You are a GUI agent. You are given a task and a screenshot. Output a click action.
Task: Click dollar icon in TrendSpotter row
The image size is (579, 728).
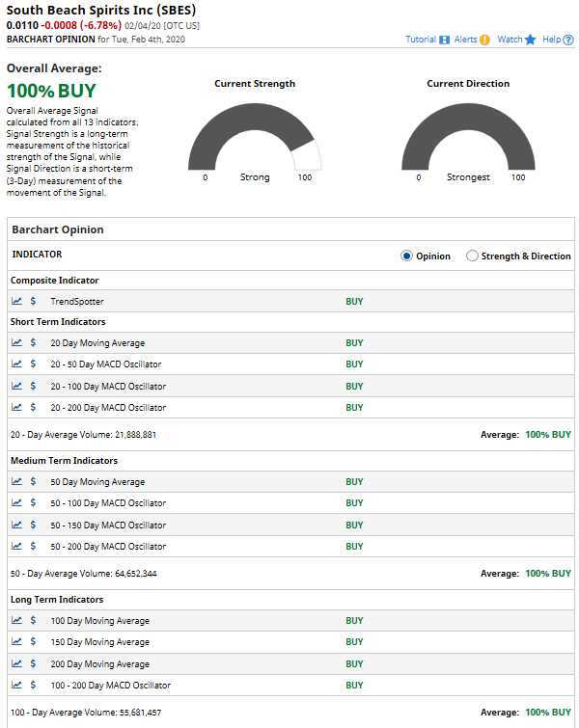(33, 301)
